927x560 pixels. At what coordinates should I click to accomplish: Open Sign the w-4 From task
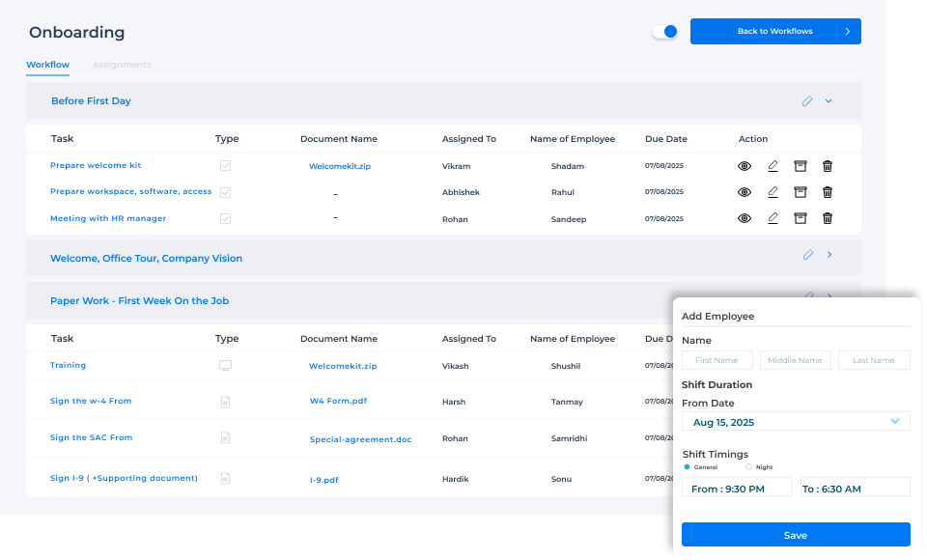(91, 401)
